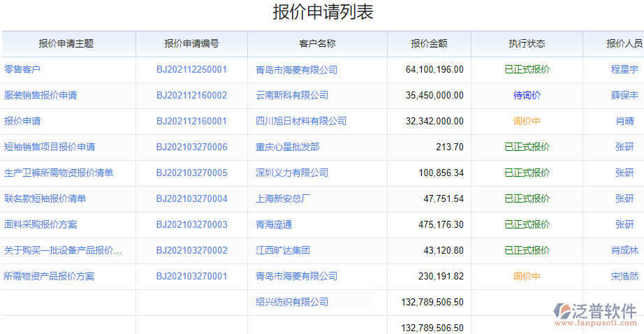644x334 pixels.
Task: View customer 江西旷达集团
Action: 283,250
